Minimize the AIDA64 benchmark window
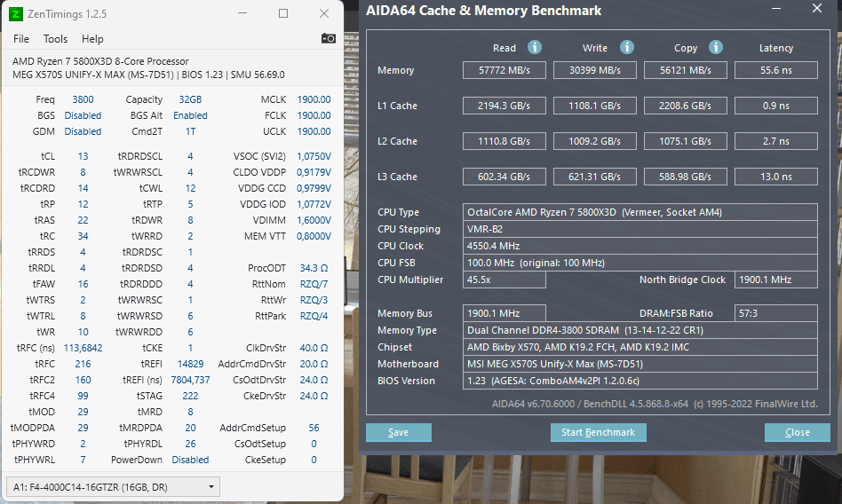 (x=776, y=9)
